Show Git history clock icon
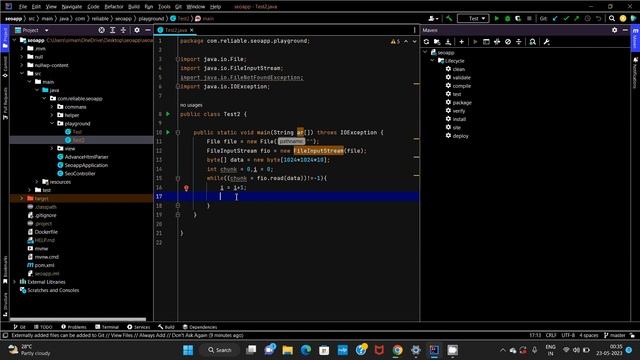The width and height of the screenshot is (640, 360). (x=587, y=18)
